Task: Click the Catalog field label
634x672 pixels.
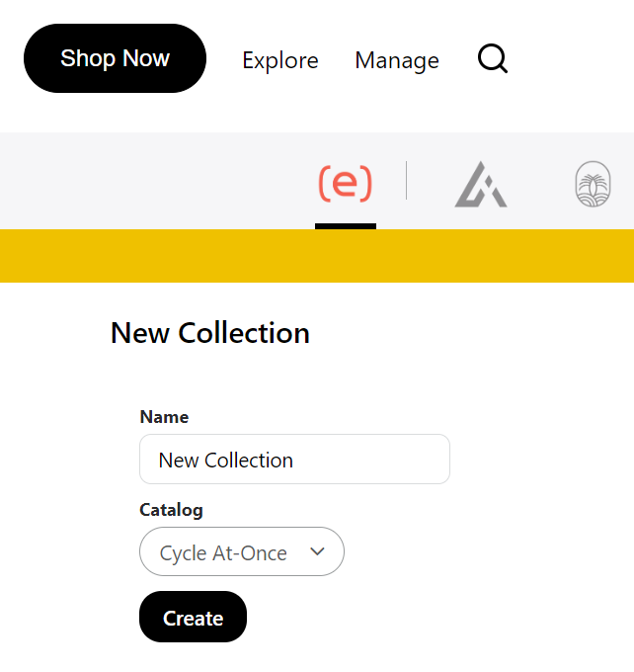Action: click(x=171, y=510)
